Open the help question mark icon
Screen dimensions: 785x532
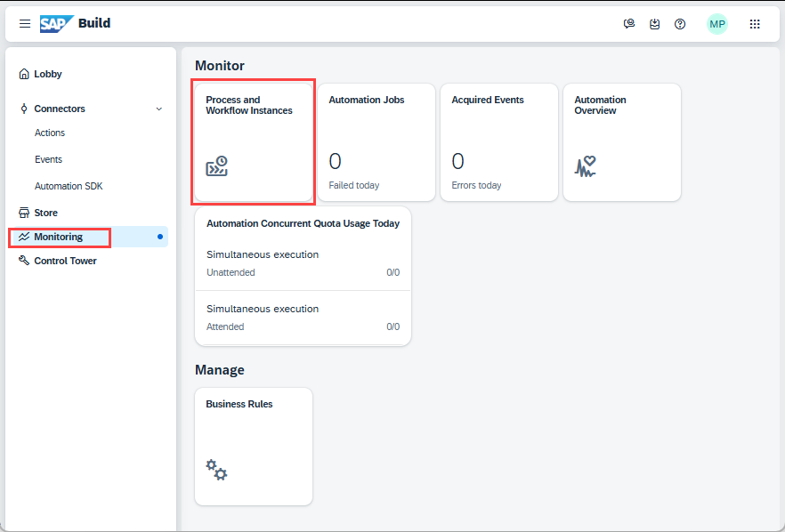click(680, 23)
